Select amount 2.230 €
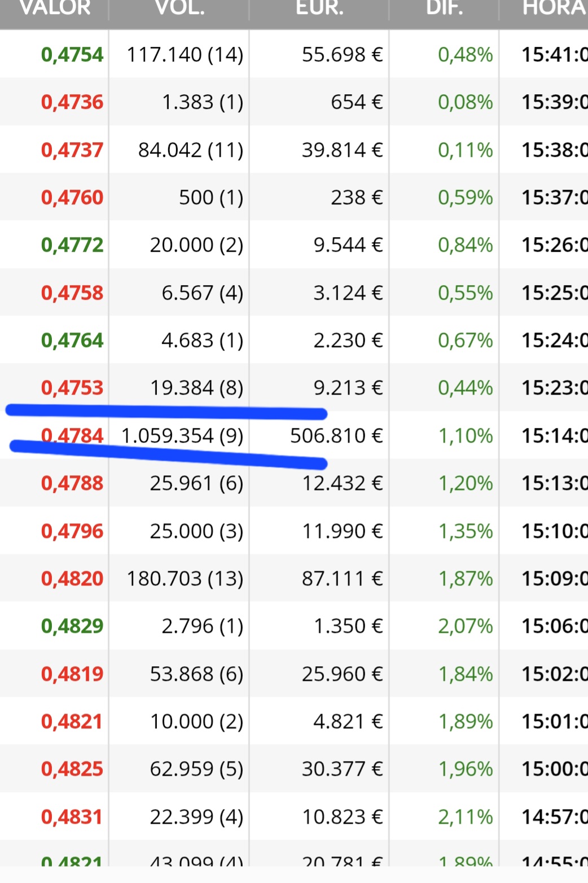This screenshot has width=588, height=883. click(x=349, y=340)
